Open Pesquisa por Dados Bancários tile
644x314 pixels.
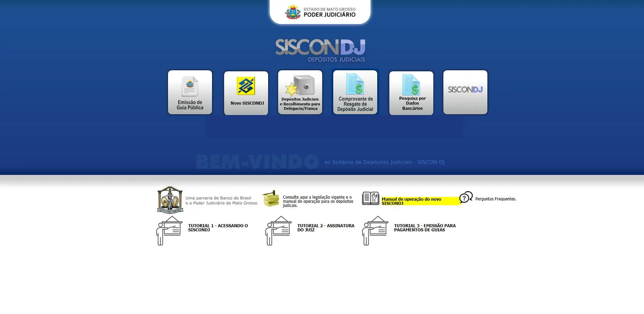click(x=411, y=93)
